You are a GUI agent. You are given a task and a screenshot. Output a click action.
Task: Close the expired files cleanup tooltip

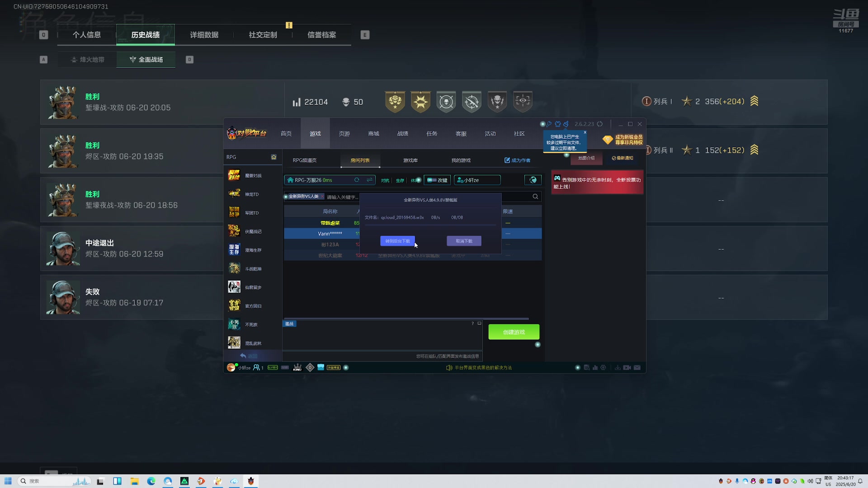pyautogui.click(x=585, y=132)
